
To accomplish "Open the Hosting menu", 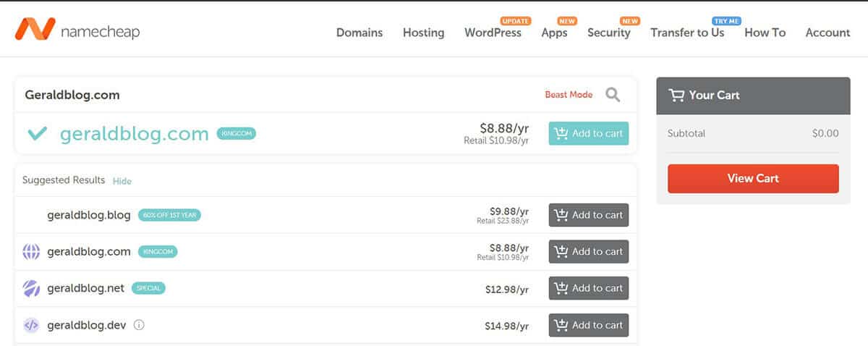I will point(423,33).
